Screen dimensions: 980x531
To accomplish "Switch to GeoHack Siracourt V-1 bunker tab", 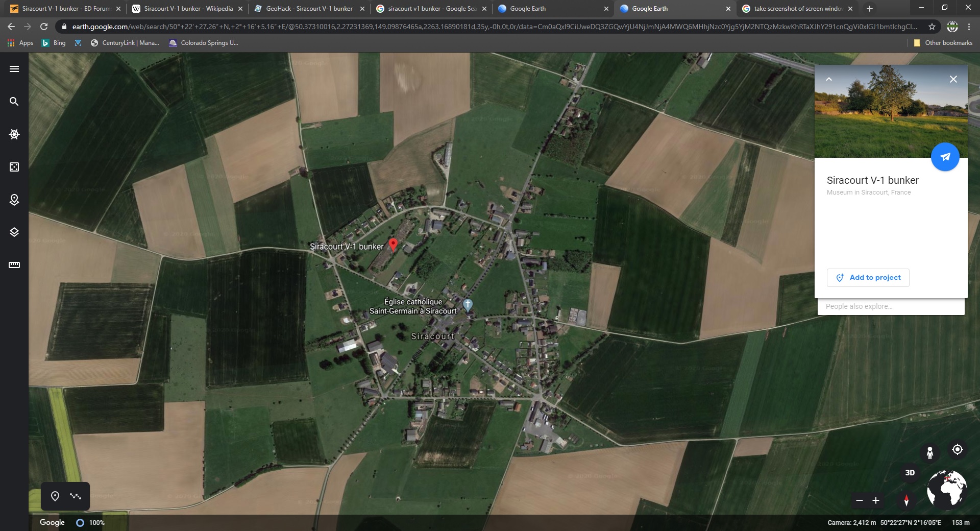I will coord(309,9).
